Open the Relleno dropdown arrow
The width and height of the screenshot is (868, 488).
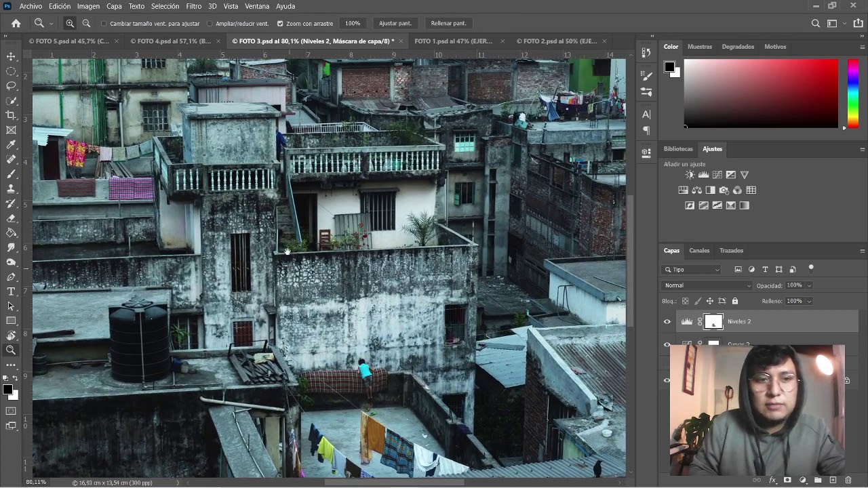(x=809, y=301)
